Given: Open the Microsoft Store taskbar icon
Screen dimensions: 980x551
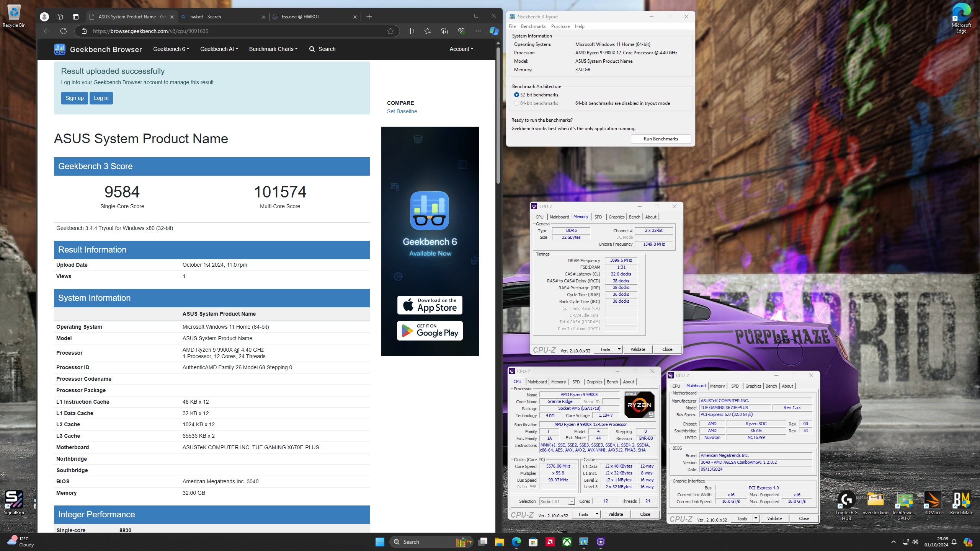Looking at the screenshot, I should (x=533, y=542).
